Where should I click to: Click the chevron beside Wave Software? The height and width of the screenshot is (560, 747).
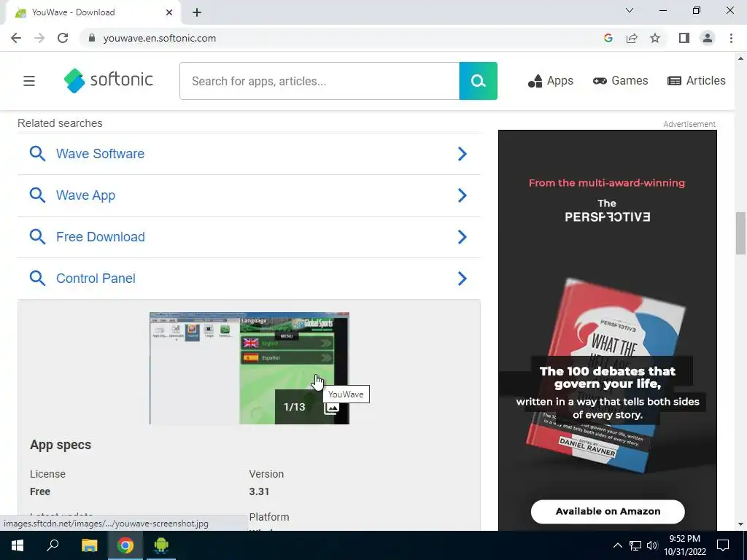tap(462, 154)
